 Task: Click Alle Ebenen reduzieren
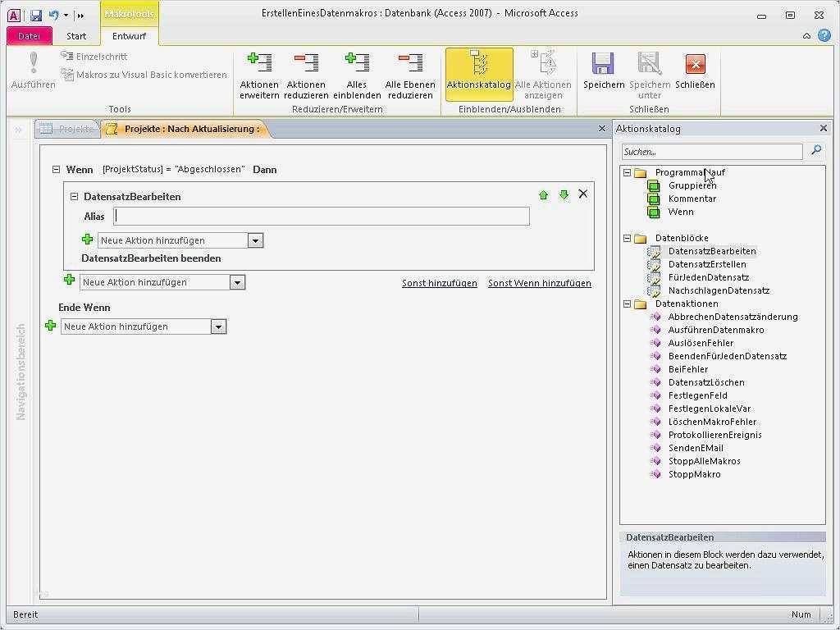coord(410,72)
